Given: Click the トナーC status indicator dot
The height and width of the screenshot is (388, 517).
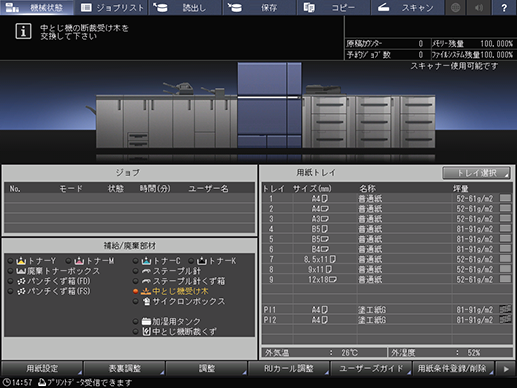Looking at the screenshot, I should (x=136, y=261).
